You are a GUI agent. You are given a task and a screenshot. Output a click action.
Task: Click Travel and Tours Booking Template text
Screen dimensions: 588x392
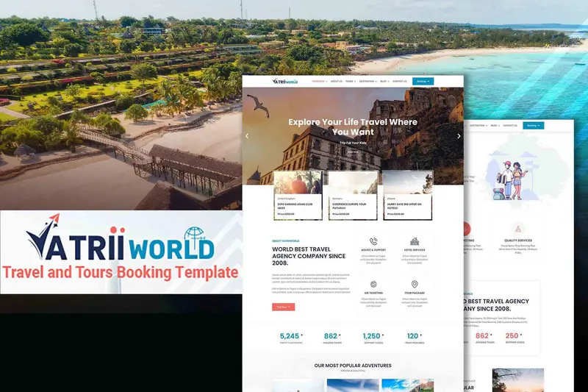click(x=121, y=273)
